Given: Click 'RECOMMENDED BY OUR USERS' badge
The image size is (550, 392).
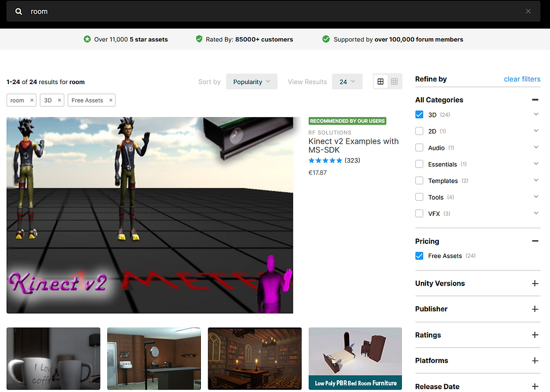Looking at the screenshot, I should tap(347, 121).
